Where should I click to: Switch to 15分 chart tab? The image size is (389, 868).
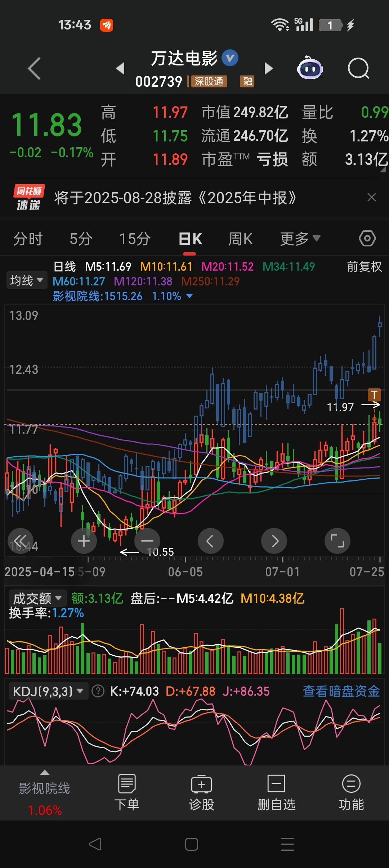tap(135, 239)
